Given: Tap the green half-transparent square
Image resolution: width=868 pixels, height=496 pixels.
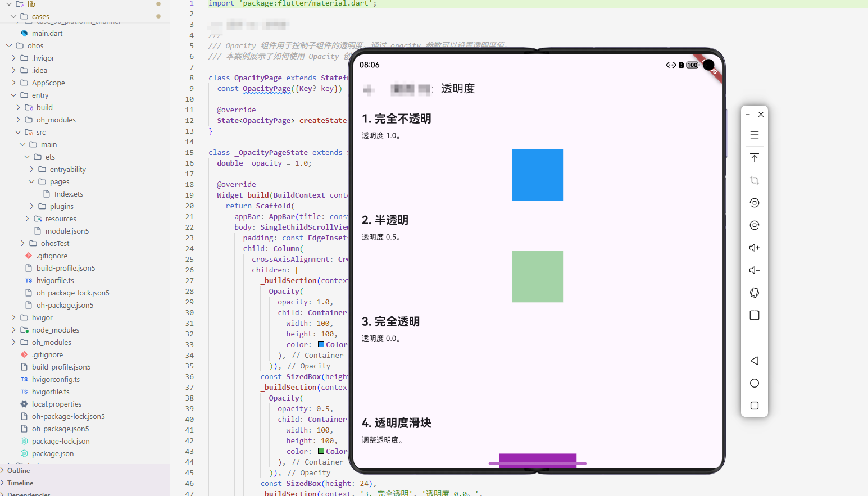Looking at the screenshot, I should click(x=538, y=276).
